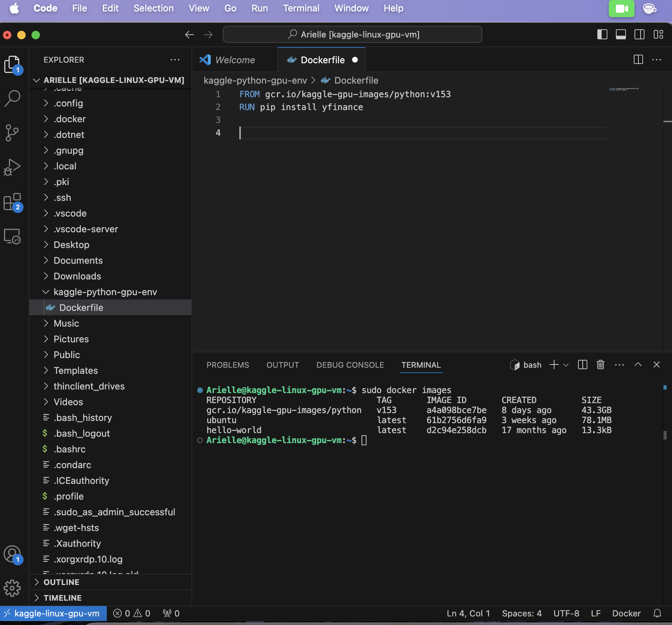Click the terminal scrollbar

(x=665, y=435)
